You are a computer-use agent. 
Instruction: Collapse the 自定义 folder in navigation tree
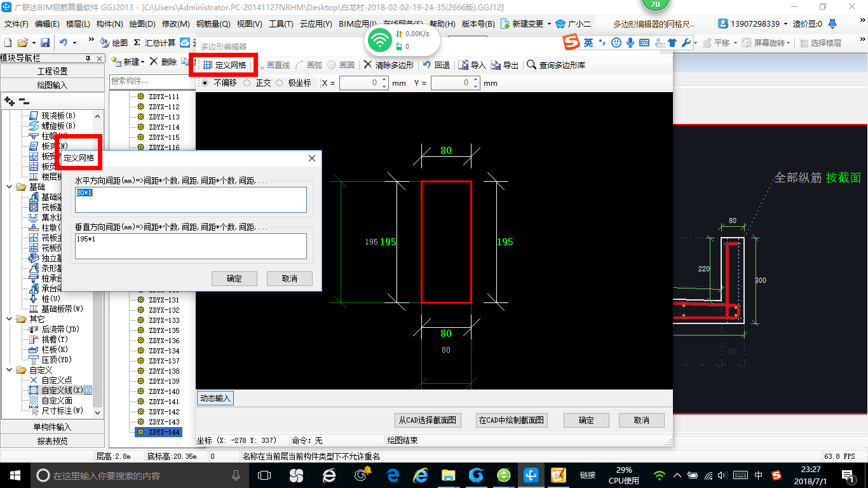(10, 370)
